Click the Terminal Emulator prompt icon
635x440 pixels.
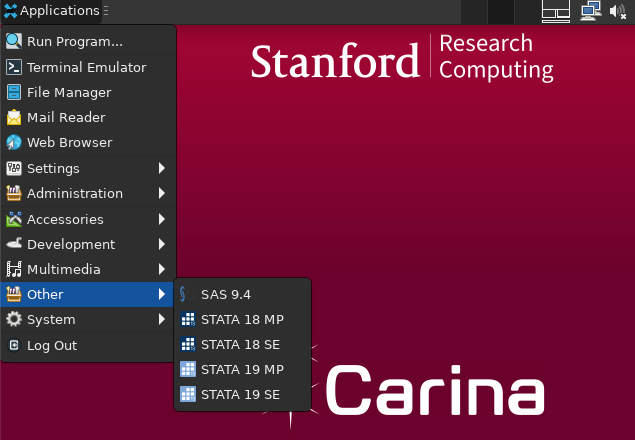pos(14,67)
